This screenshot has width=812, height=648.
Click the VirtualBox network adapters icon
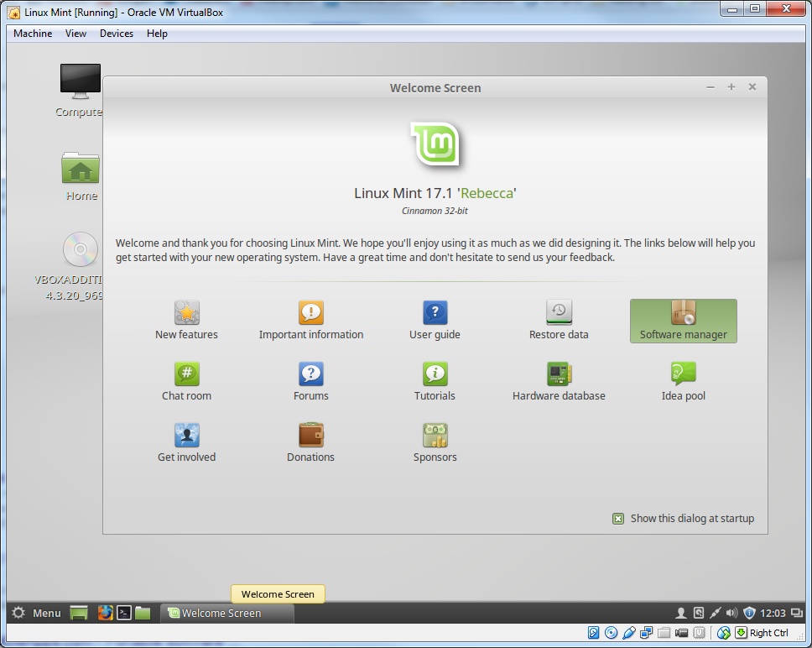click(646, 632)
